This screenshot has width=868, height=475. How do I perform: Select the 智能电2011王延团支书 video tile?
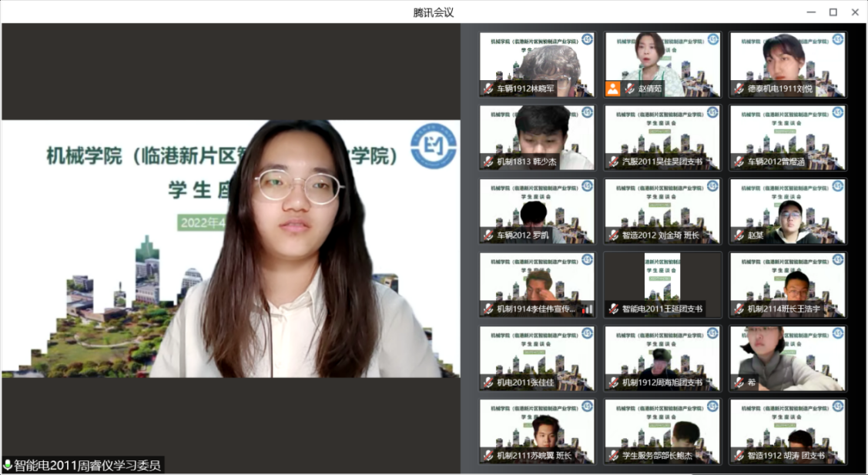(x=662, y=284)
